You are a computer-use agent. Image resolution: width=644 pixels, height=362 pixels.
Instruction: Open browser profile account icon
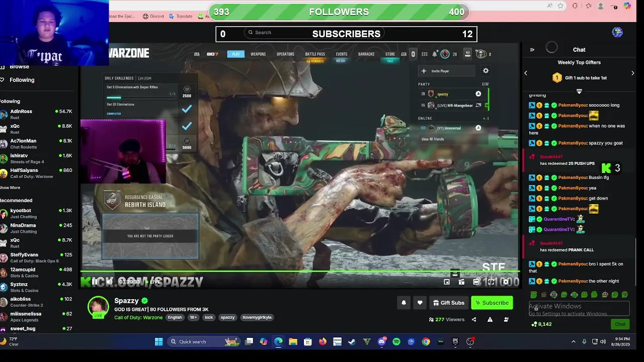(x=601, y=6)
